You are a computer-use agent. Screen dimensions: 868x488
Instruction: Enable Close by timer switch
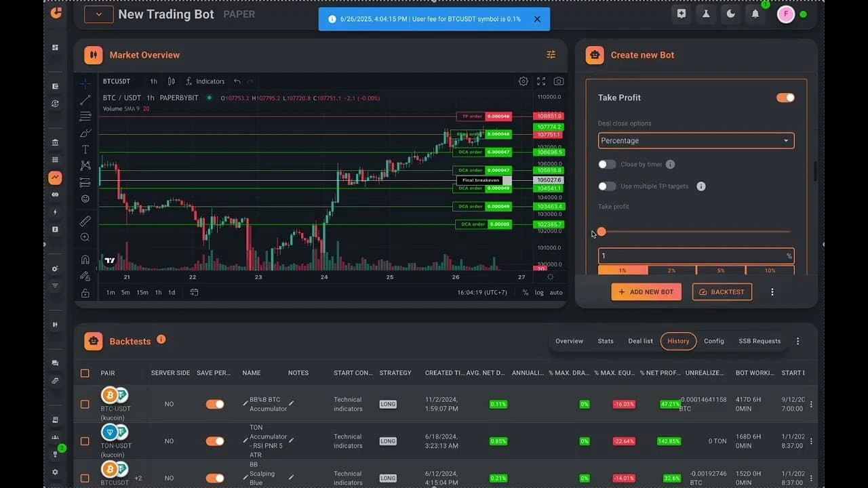click(x=607, y=164)
